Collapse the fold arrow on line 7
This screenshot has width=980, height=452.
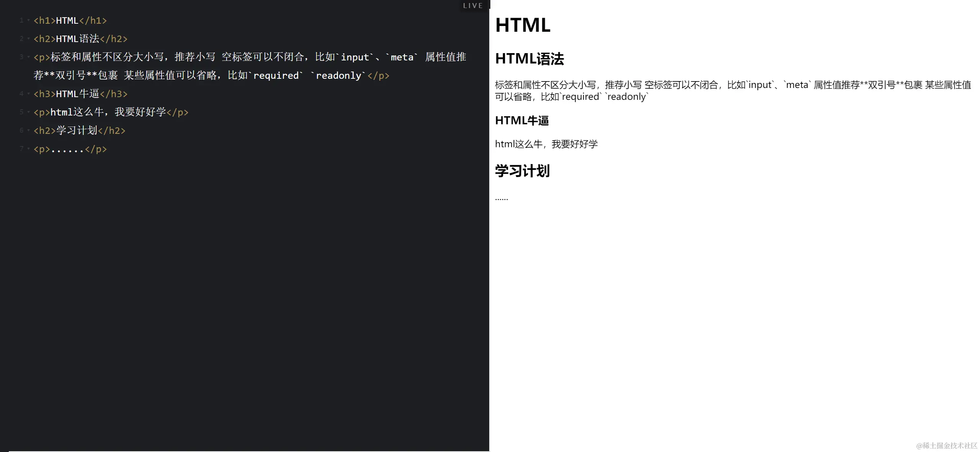pos(28,149)
